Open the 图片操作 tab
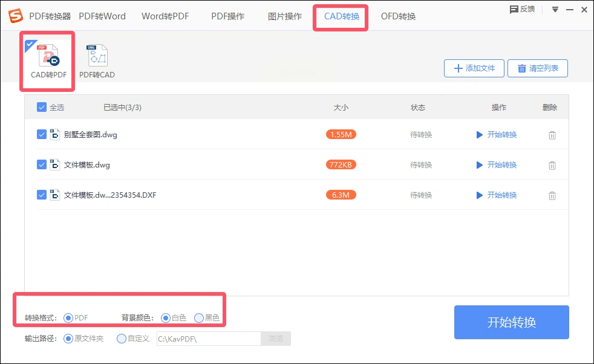The height and width of the screenshot is (364, 594). [x=285, y=16]
